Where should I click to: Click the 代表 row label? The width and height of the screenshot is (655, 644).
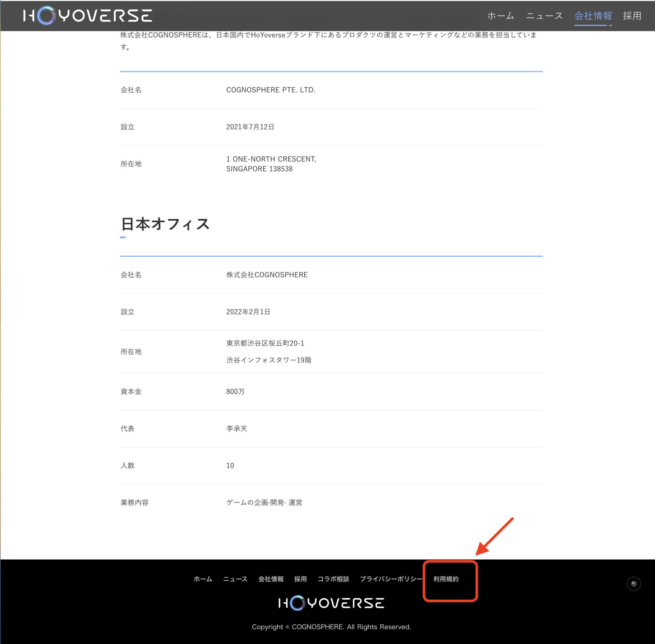click(127, 429)
